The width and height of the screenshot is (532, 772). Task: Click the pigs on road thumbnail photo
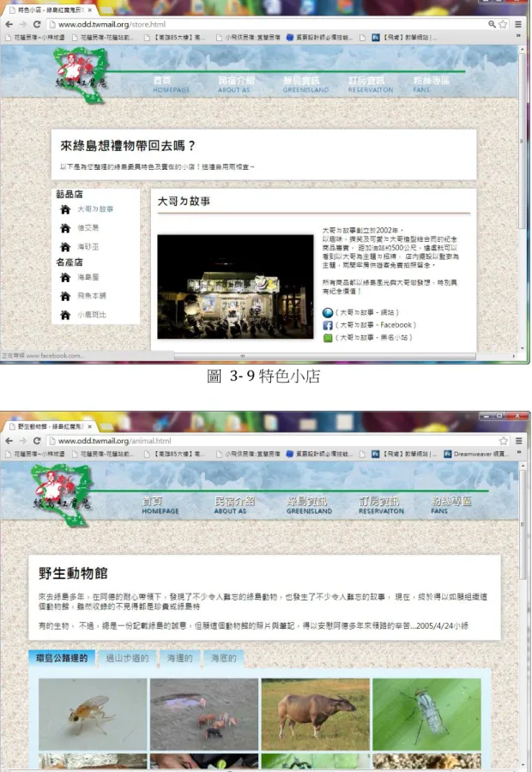[204, 715]
